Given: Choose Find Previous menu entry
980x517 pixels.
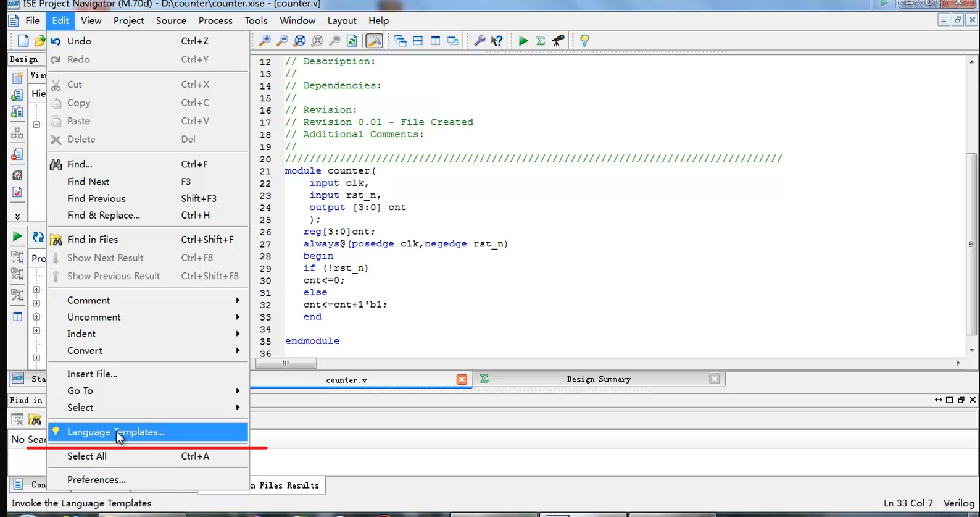Looking at the screenshot, I should 148,198.
